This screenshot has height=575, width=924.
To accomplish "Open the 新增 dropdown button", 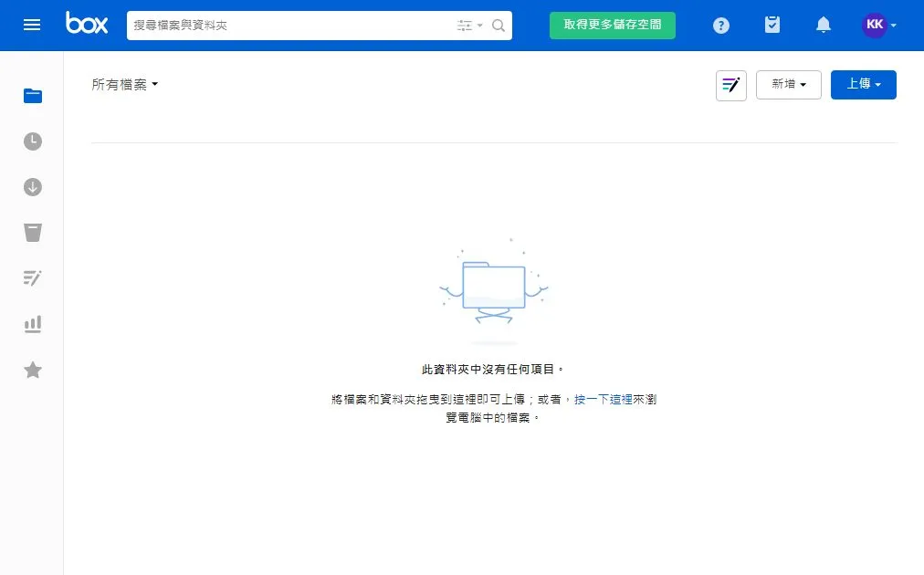I will click(x=789, y=85).
